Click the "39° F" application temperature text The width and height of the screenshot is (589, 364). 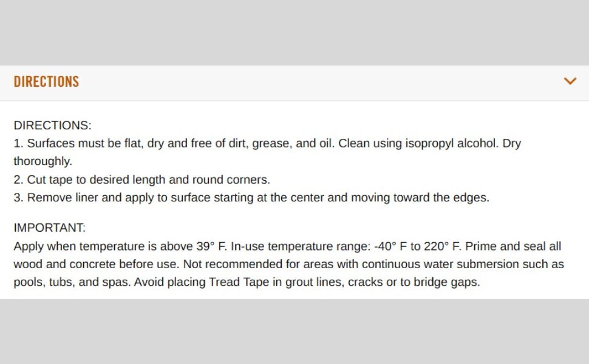pyautogui.click(x=210, y=246)
